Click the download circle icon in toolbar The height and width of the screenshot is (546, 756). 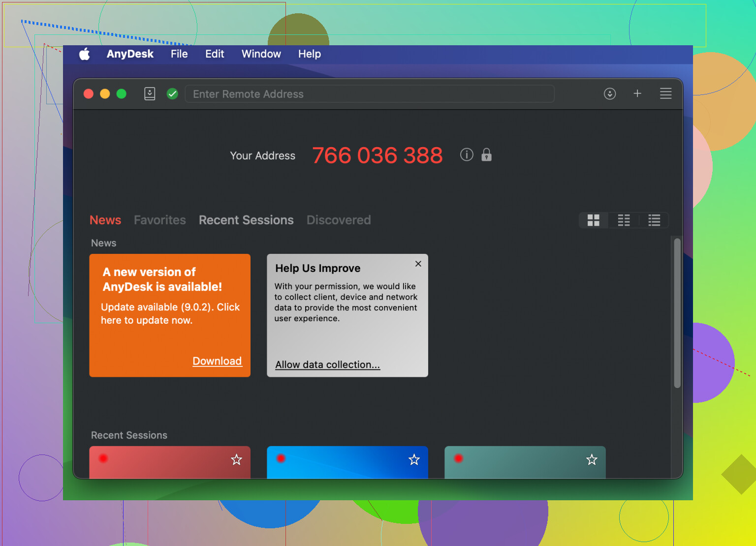tap(610, 93)
